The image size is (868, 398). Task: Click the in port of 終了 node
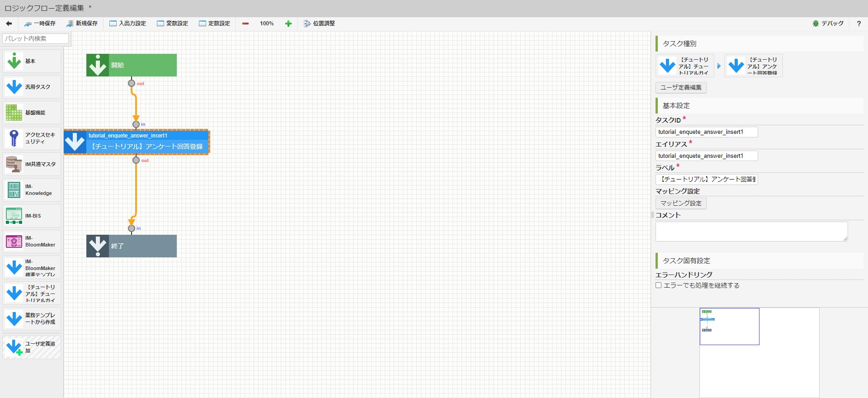(132, 228)
